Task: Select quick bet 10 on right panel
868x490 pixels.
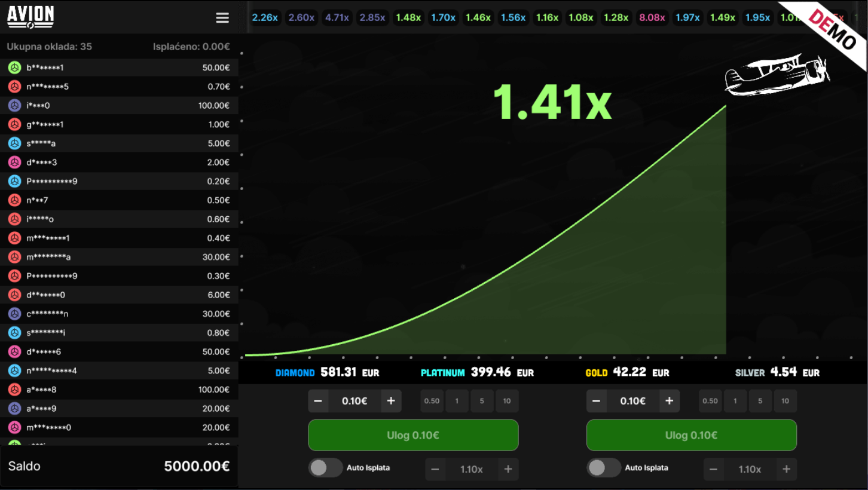Action: coord(786,401)
